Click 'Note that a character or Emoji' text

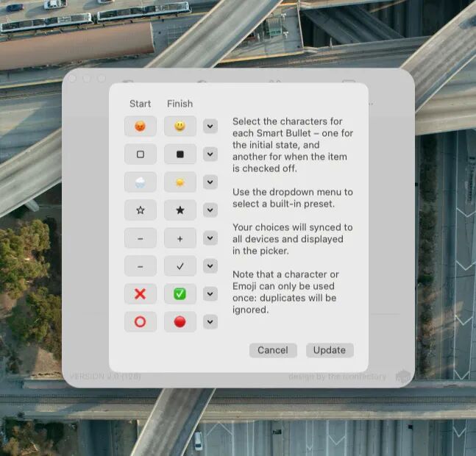[285, 280]
